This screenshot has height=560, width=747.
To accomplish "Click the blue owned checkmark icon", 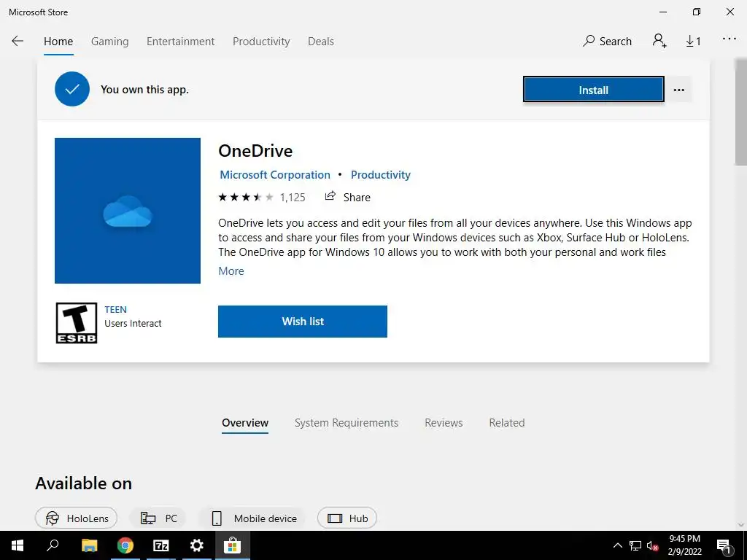I will pos(72,89).
